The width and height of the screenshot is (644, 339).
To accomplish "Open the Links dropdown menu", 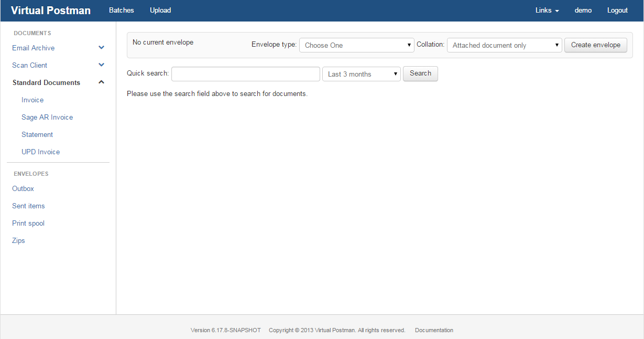I will tap(547, 10).
